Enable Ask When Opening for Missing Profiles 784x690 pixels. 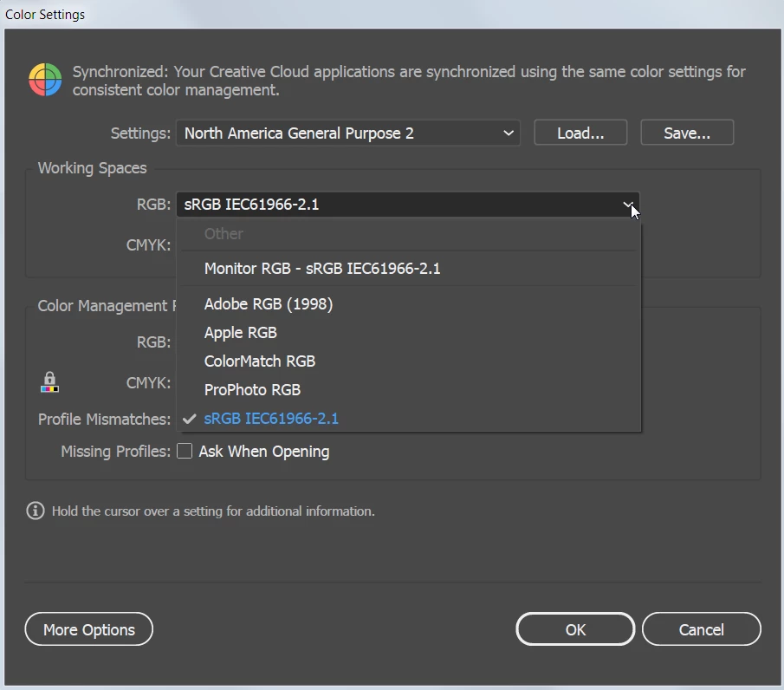(x=185, y=451)
